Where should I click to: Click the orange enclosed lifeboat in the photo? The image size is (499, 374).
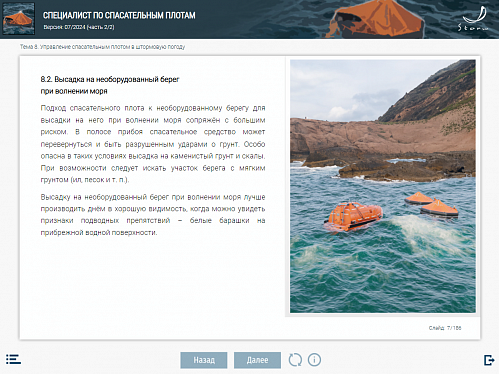(353, 217)
